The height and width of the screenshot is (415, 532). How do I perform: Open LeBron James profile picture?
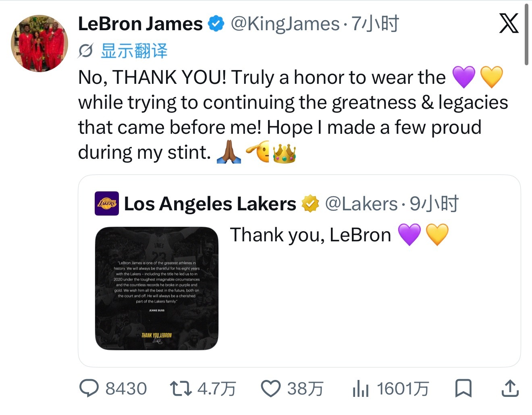click(x=39, y=44)
